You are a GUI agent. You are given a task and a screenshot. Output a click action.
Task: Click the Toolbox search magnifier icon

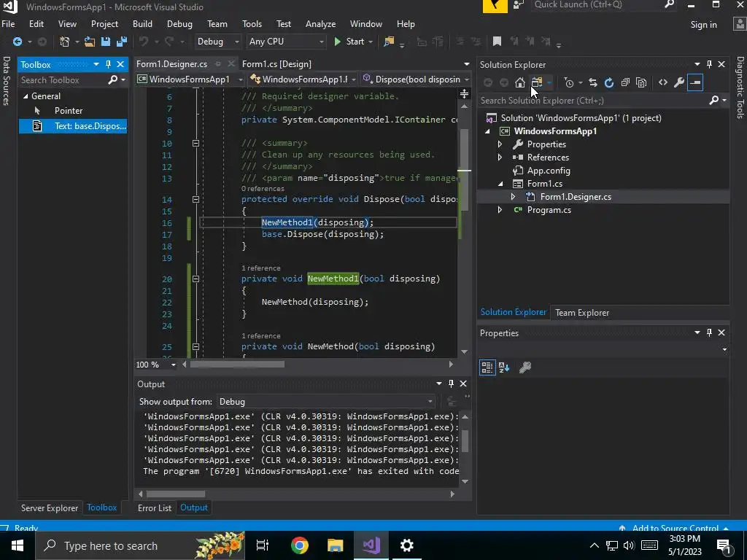pos(113,80)
